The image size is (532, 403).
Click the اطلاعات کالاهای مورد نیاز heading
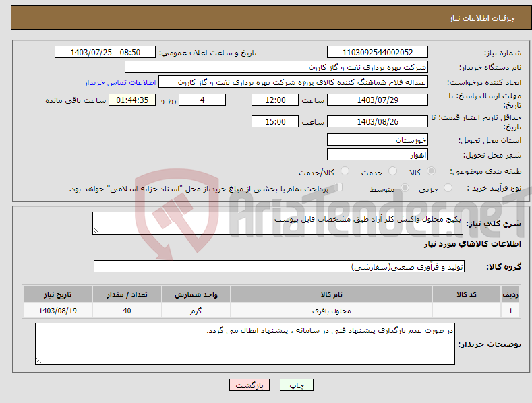tap(472, 244)
